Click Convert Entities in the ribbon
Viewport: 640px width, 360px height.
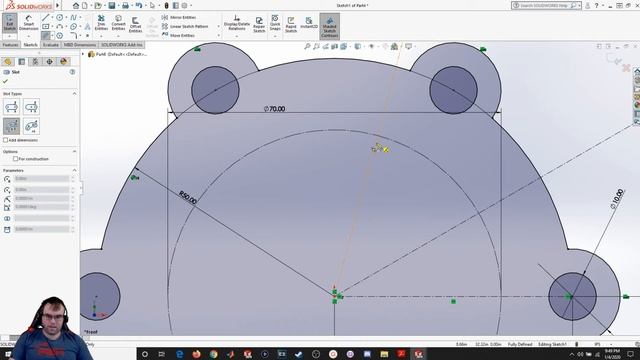coord(118,23)
